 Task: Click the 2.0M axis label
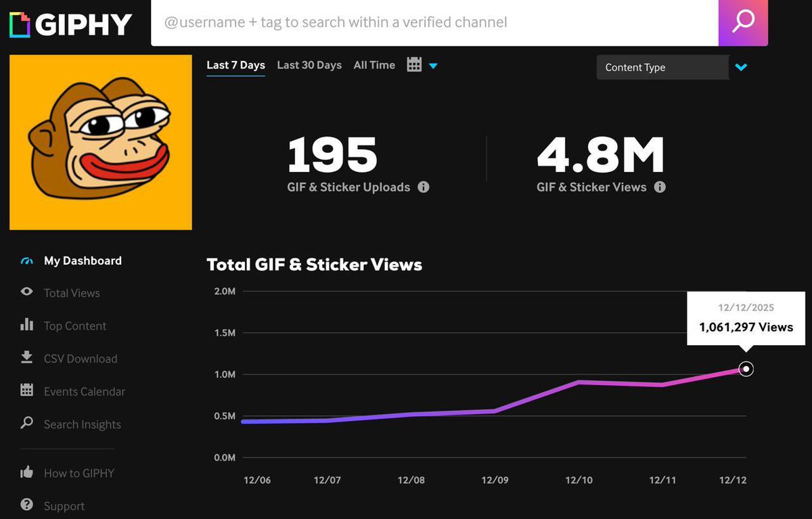click(x=225, y=292)
